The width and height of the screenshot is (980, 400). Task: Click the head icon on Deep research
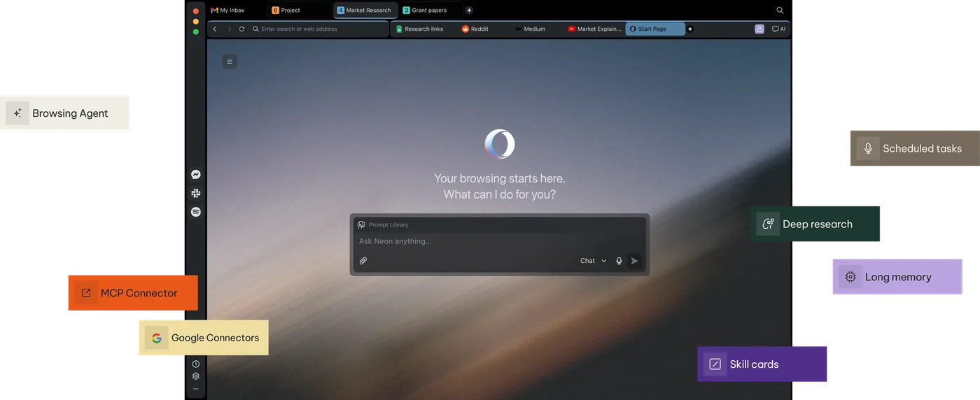[768, 224]
